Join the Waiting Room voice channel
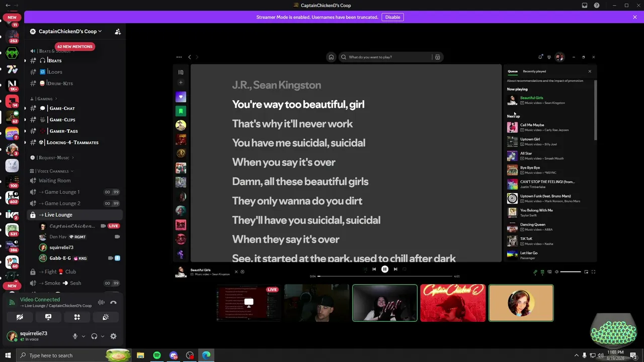The width and height of the screenshot is (644, 362). click(x=75, y=180)
